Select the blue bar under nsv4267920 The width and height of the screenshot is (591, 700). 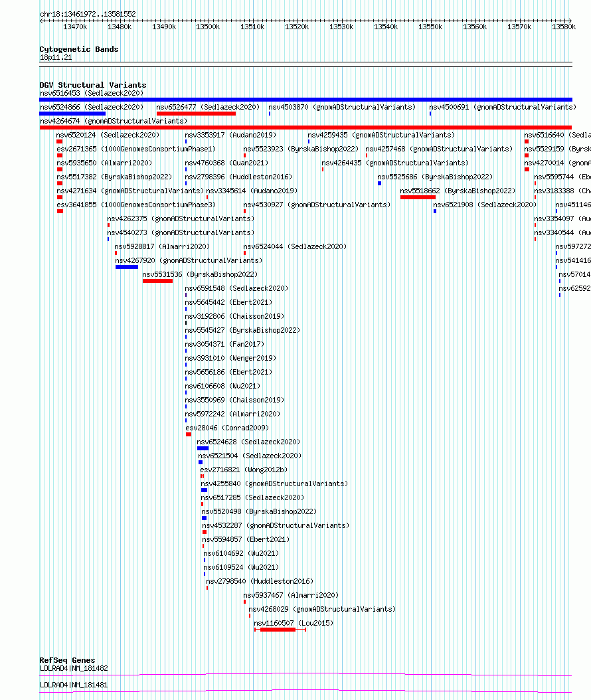point(127,267)
